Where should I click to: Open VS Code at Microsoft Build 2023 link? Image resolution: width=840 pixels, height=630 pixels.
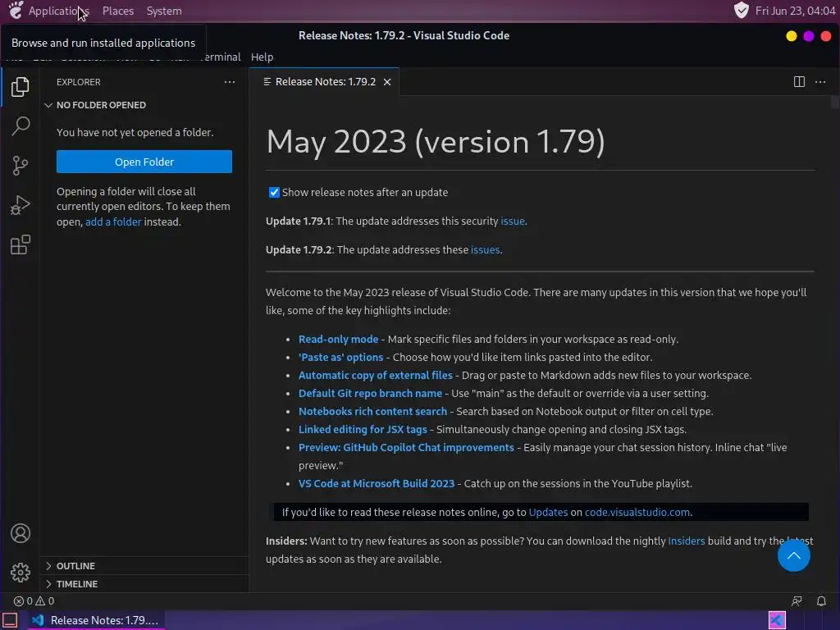pyautogui.click(x=376, y=484)
